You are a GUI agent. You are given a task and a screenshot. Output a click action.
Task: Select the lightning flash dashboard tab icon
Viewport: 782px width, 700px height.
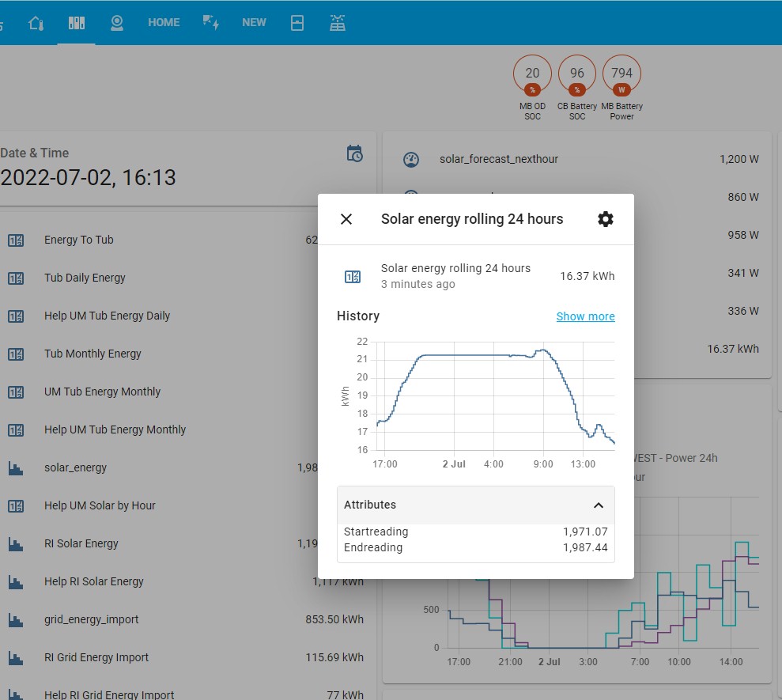[210, 22]
